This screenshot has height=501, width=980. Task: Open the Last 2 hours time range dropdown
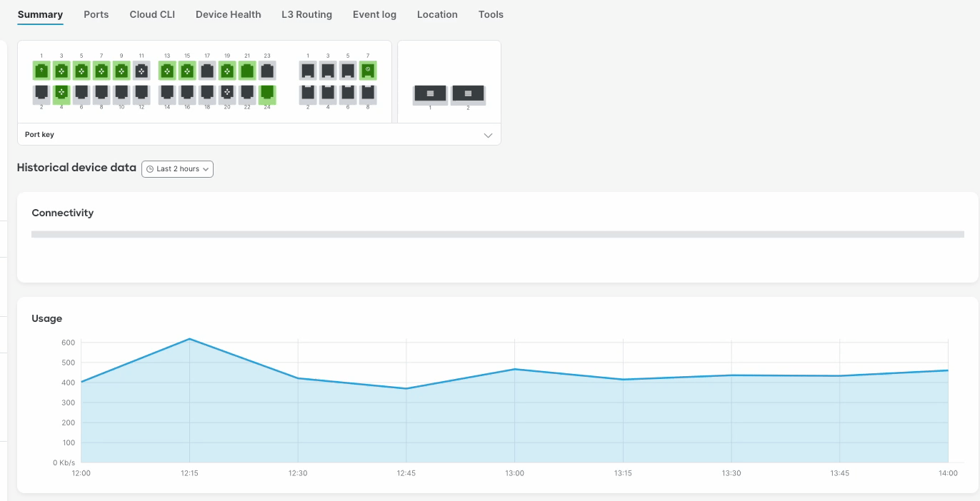click(x=178, y=169)
